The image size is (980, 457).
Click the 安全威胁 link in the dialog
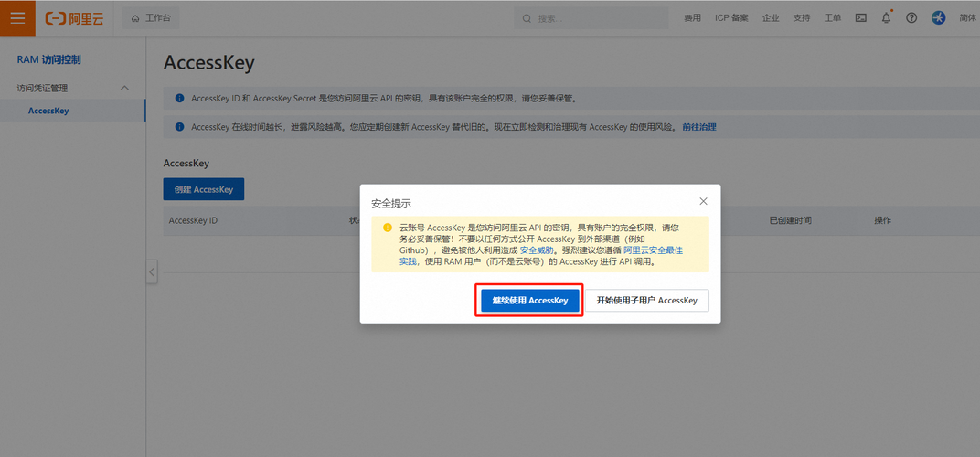[x=537, y=250]
